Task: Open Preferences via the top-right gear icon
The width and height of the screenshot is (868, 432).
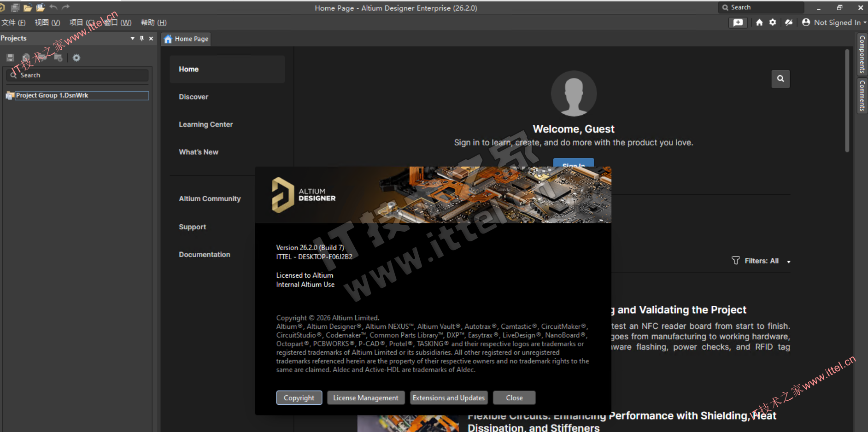Action: click(x=773, y=23)
